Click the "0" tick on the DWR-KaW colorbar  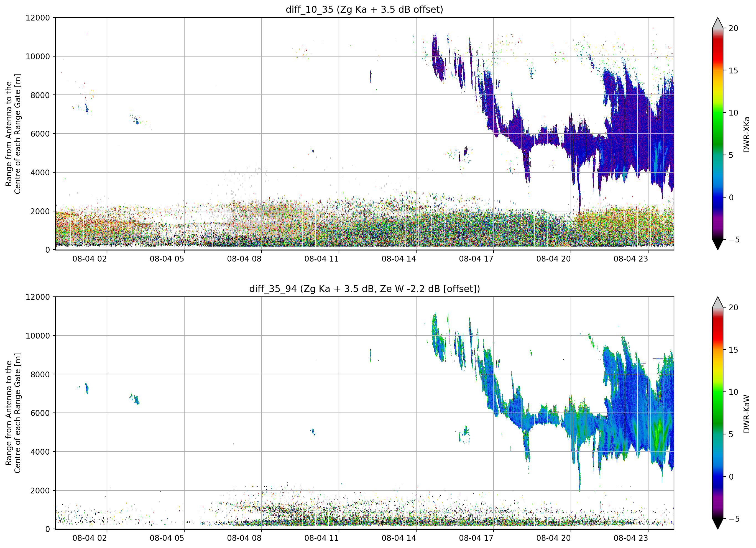(731, 477)
